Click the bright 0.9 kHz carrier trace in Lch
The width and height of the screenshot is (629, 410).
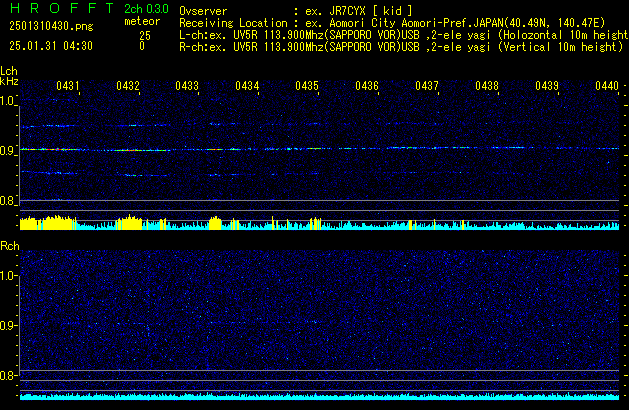coord(319,149)
